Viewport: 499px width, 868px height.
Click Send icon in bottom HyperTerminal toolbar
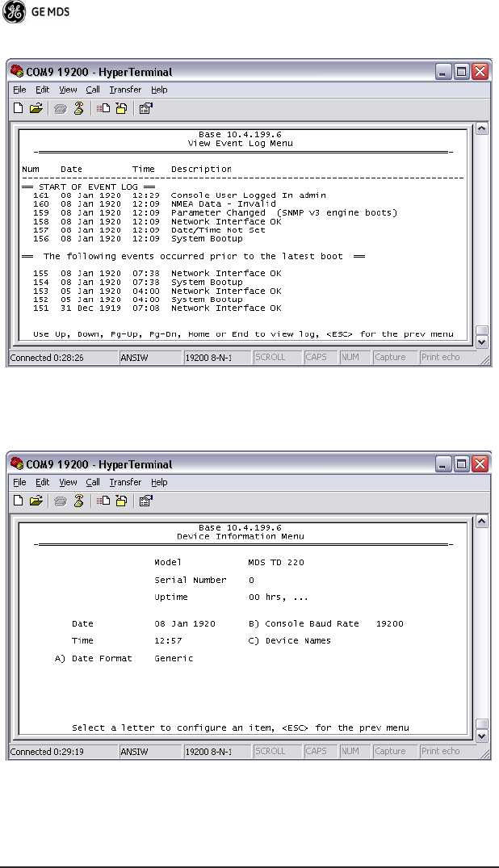click(x=103, y=501)
